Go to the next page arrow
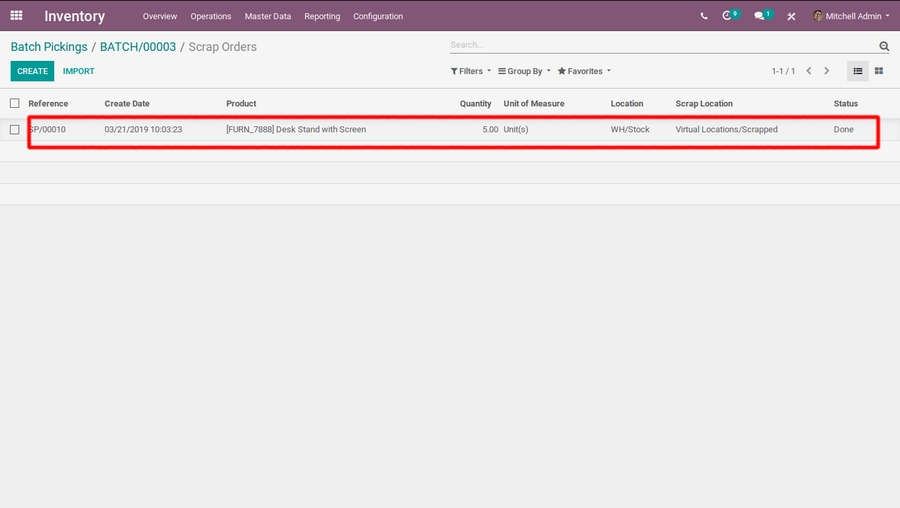 tap(827, 71)
